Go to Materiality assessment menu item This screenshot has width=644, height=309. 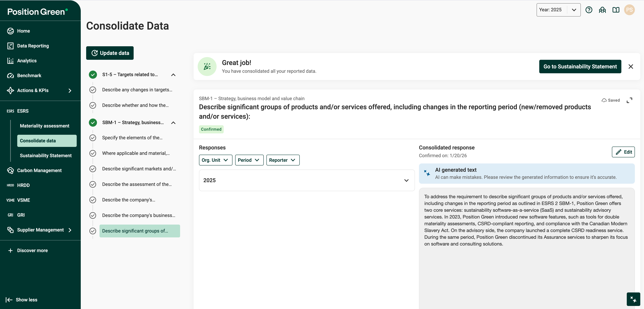pyautogui.click(x=44, y=126)
